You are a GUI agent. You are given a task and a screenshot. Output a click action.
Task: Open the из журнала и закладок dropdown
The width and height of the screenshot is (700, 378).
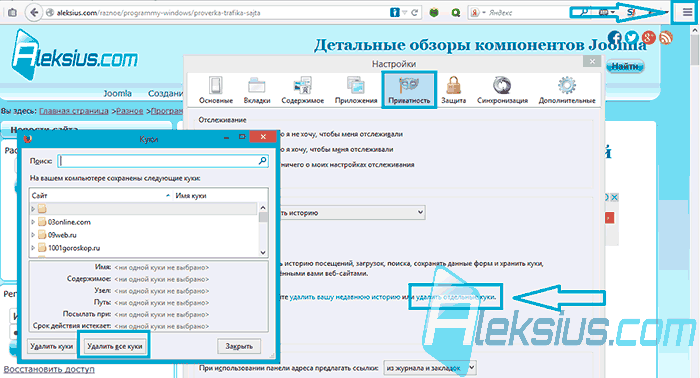click(430, 368)
